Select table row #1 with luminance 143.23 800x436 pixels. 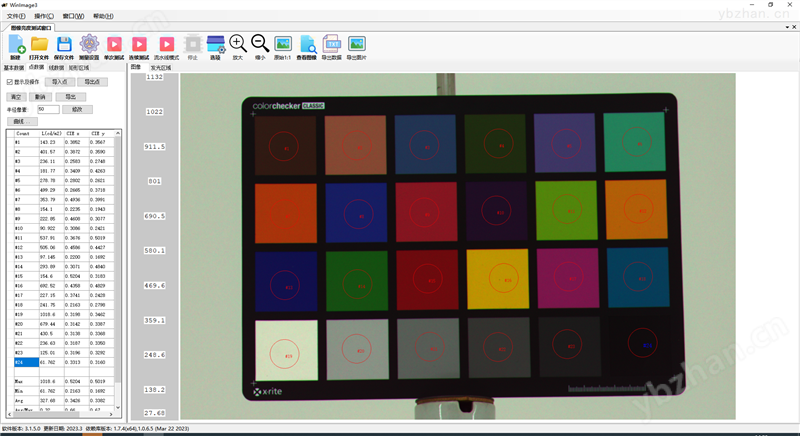(64, 142)
